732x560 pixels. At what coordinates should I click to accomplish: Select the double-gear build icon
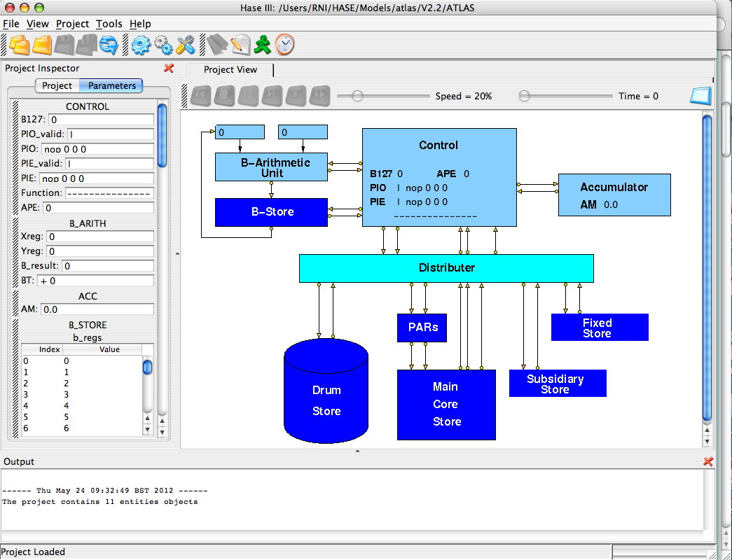coord(165,45)
